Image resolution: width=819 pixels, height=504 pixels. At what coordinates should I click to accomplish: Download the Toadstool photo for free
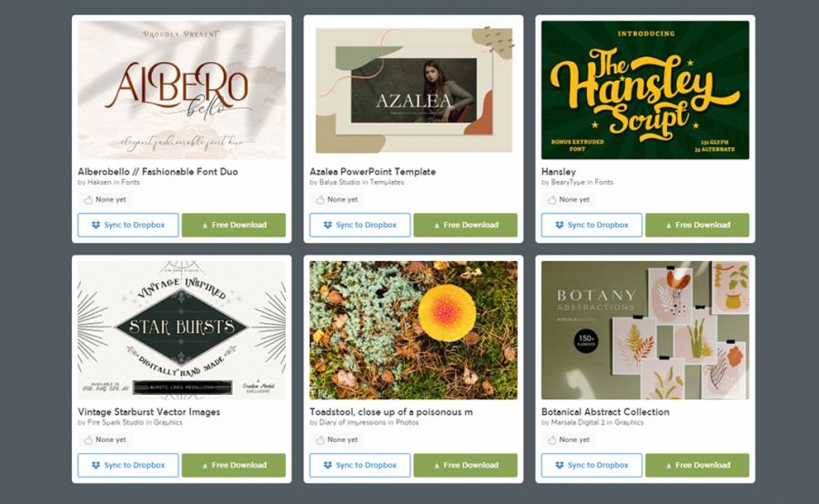coord(465,466)
